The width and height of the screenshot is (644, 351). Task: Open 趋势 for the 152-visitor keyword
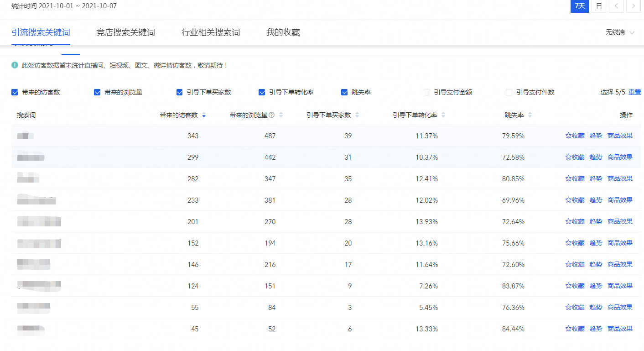596,243
